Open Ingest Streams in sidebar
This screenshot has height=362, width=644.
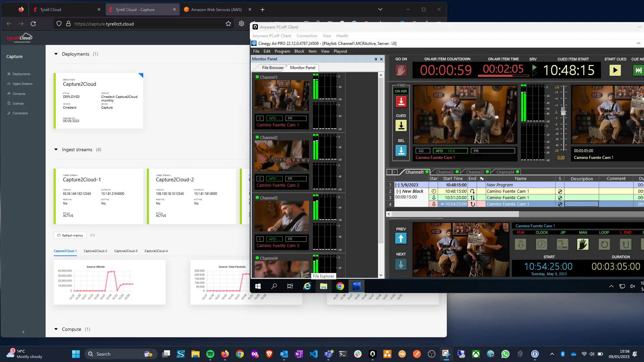point(22,84)
